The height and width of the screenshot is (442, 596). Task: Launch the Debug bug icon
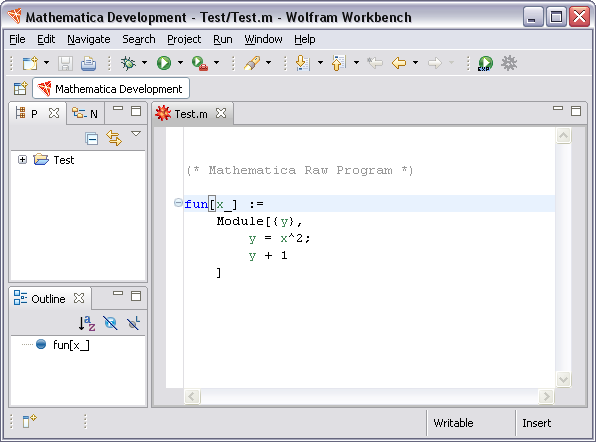point(128,63)
